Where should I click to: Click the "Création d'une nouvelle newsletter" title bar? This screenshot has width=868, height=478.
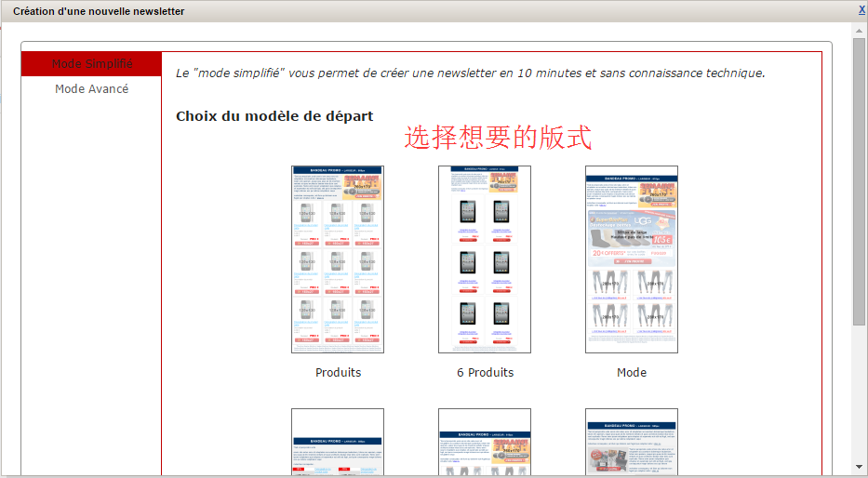99,11
